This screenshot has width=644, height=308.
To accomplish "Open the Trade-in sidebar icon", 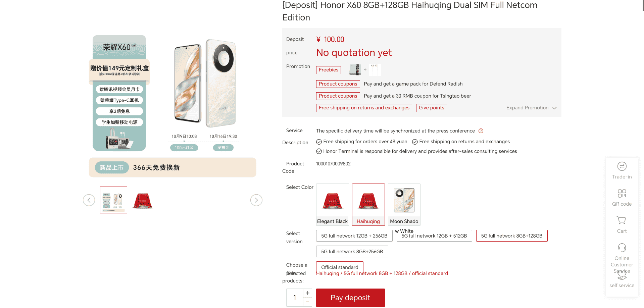I will coord(622,167).
